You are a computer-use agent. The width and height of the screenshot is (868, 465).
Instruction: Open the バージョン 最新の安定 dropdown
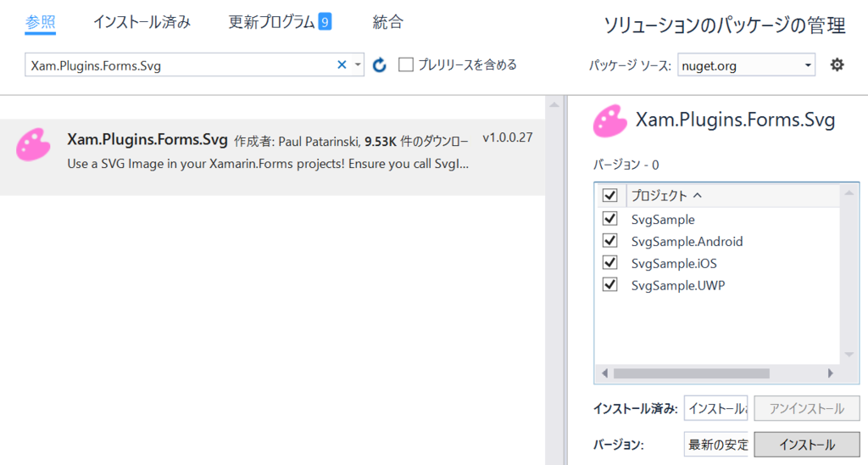pyautogui.click(x=715, y=445)
